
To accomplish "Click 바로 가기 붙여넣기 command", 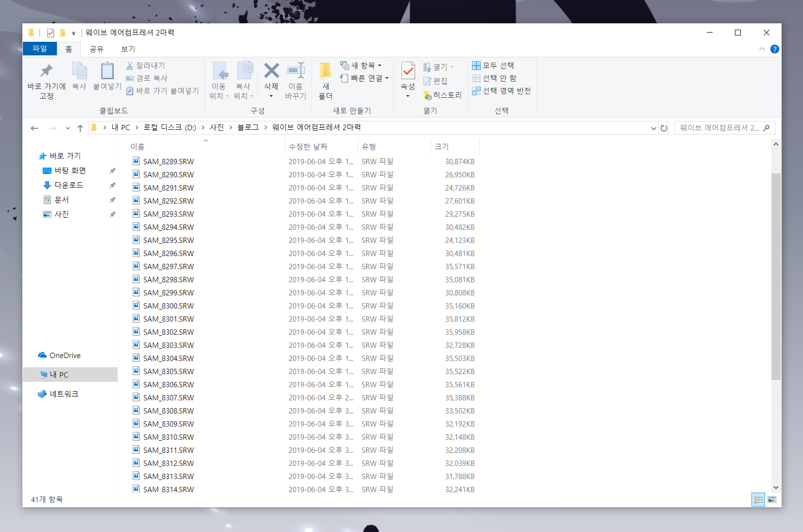I will click(x=163, y=91).
